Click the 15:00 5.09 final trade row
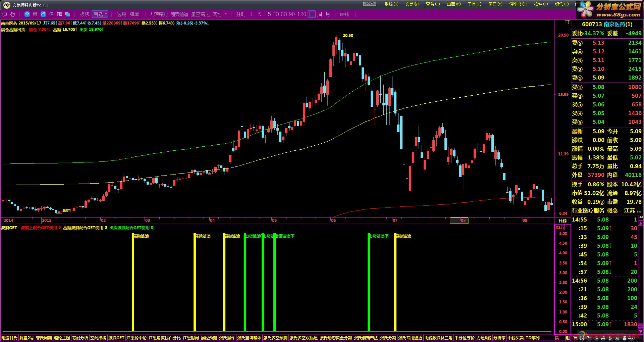The height and width of the screenshot is (342, 644). 604,324
